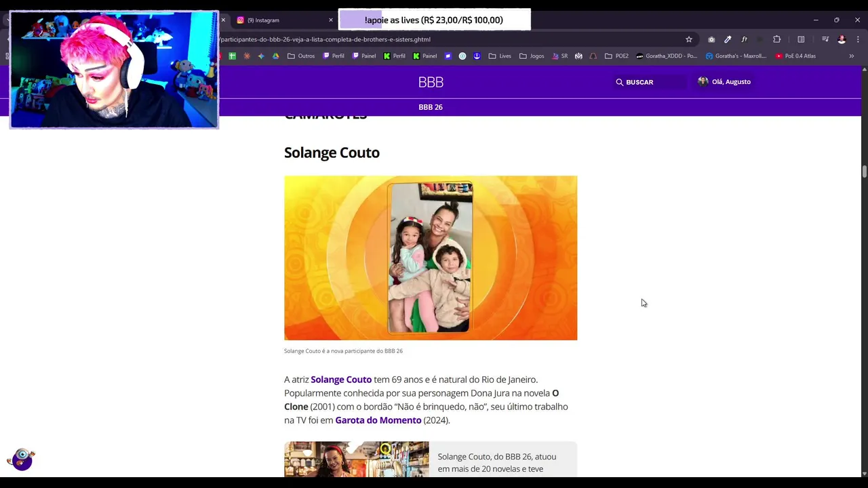The height and width of the screenshot is (488, 868).
Task: Click the purple mascot icon at bottom-left
Action: click(x=22, y=459)
